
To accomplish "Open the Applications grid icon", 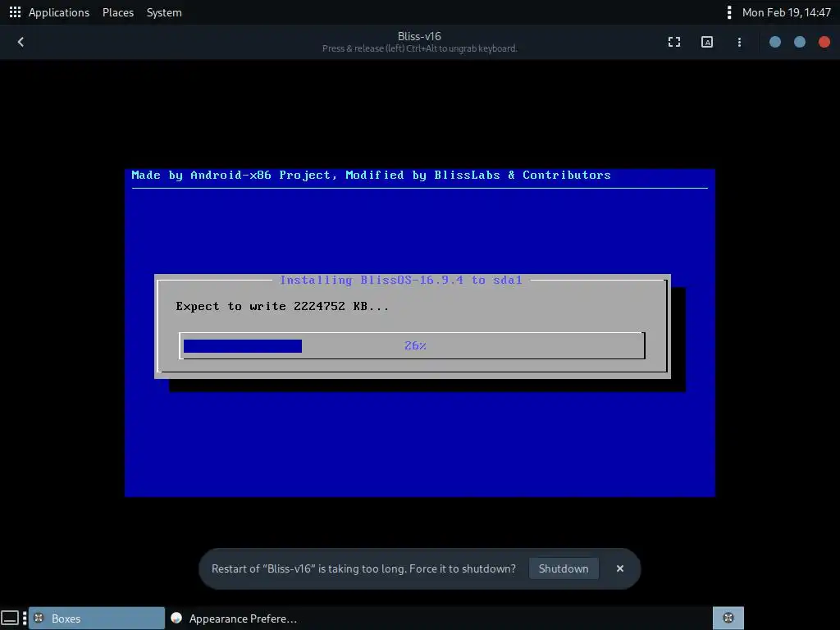I will (15, 12).
